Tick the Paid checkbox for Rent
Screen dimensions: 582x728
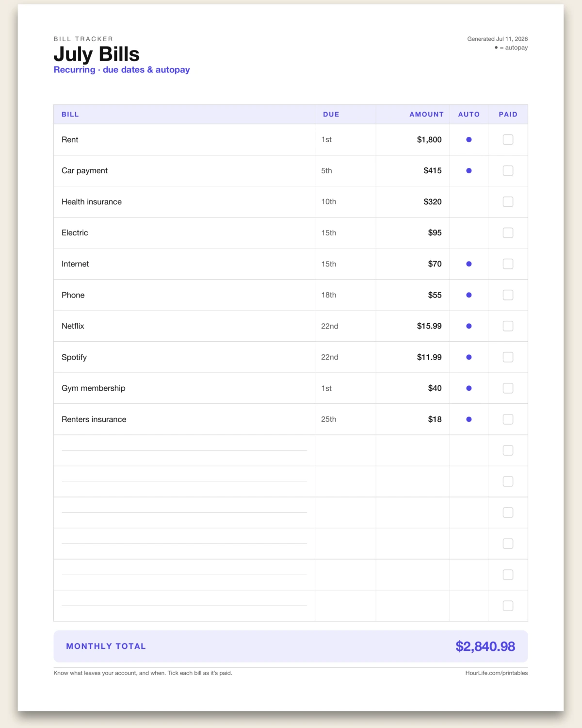[x=508, y=140]
